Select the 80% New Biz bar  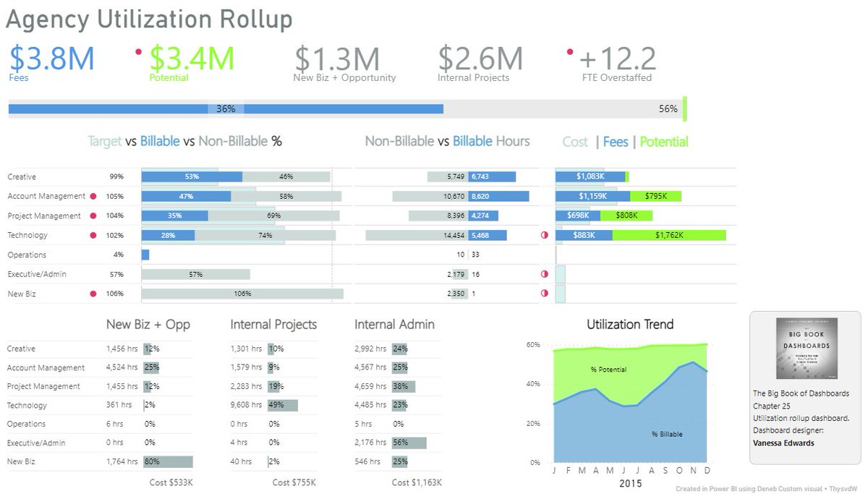click(168, 461)
